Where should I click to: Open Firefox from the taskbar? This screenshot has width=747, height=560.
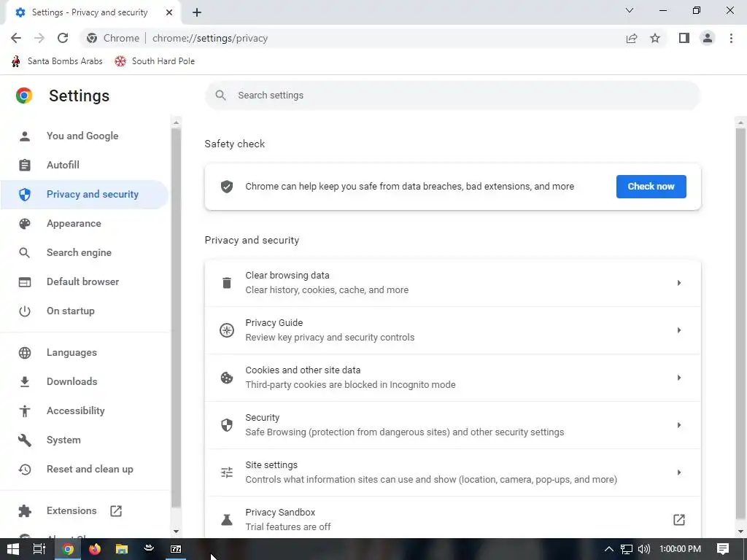click(x=95, y=549)
